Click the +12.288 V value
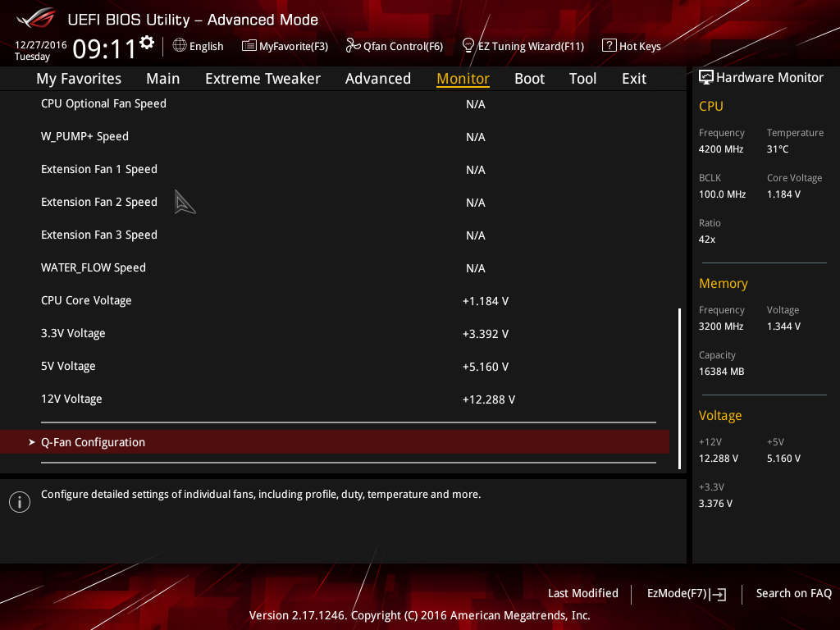Image resolution: width=840 pixels, height=630 pixels. 489,399
